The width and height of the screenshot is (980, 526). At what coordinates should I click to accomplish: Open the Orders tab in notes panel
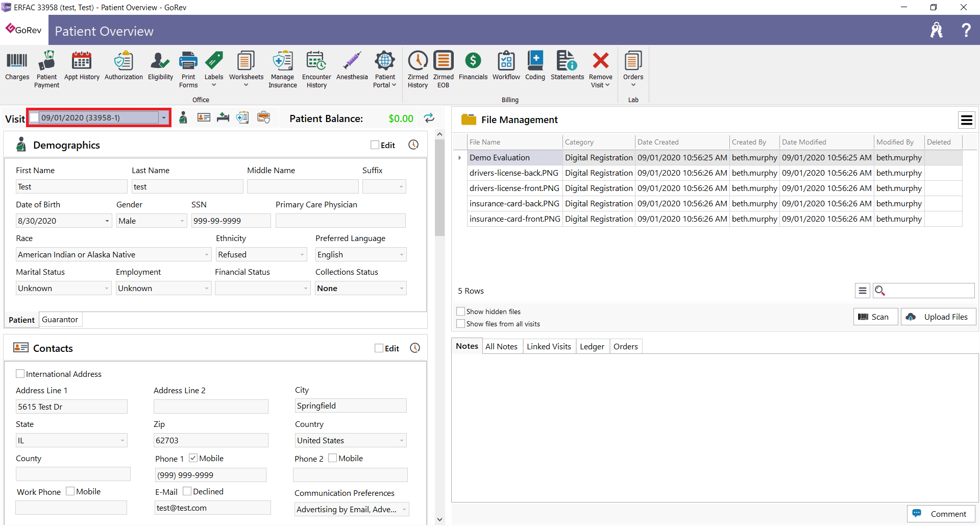pos(625,346)
